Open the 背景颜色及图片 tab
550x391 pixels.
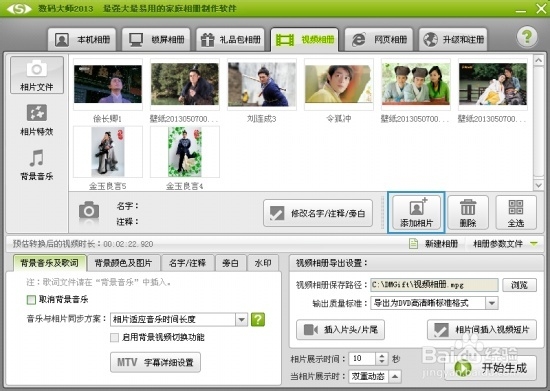pos(123,263)
